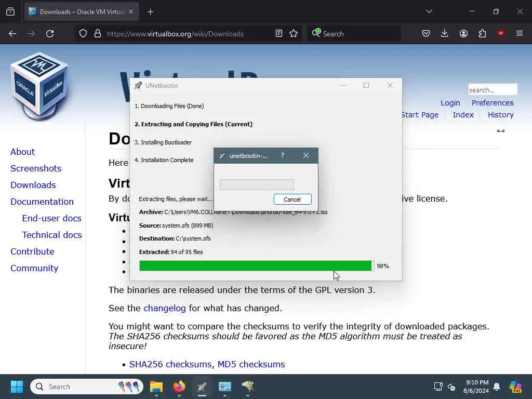Open the Contribute sidebar link

point(33,251)
